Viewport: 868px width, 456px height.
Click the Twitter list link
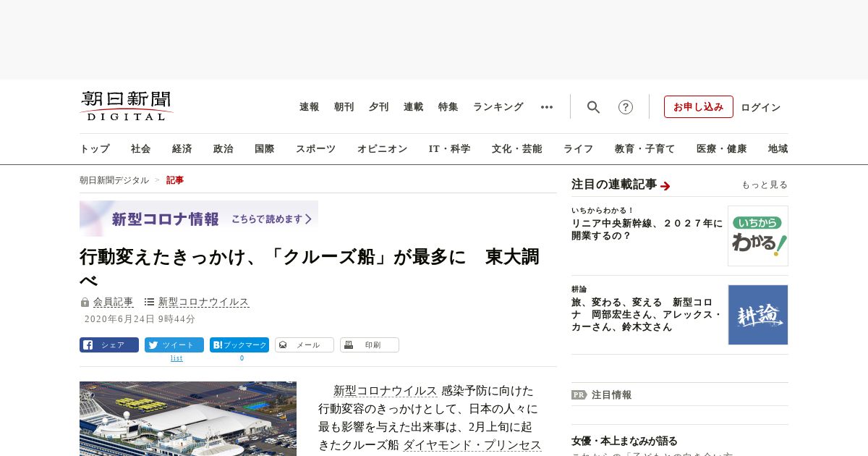(176, 358)
